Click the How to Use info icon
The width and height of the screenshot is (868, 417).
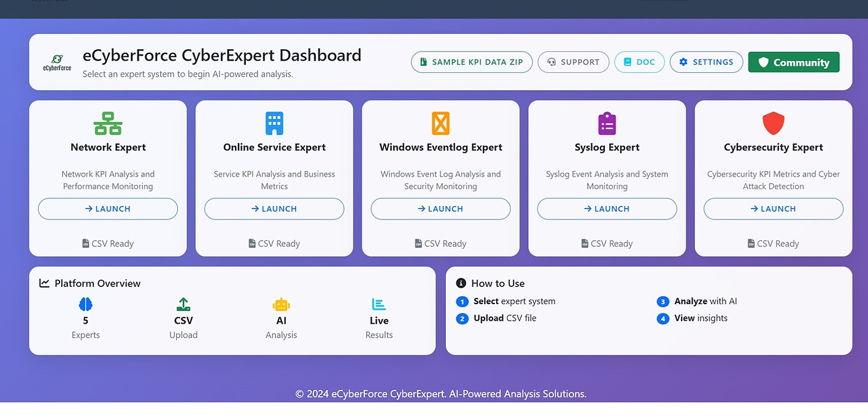(x=461, y=283)
